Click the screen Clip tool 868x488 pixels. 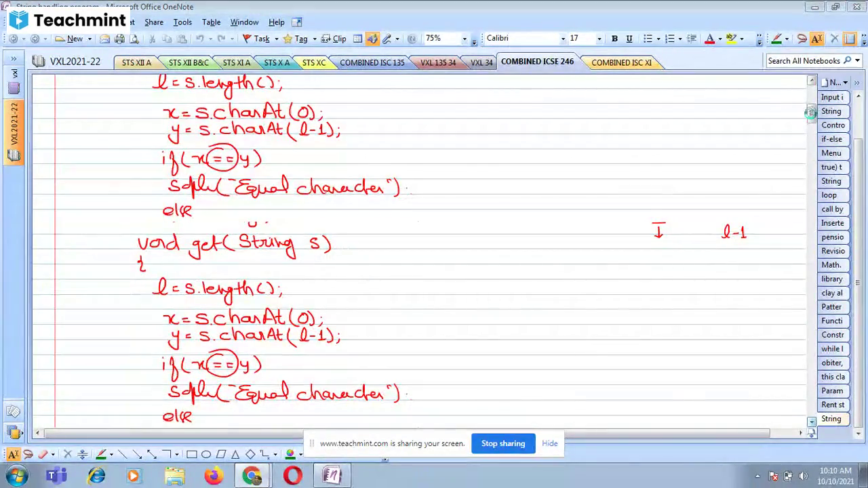334,39
